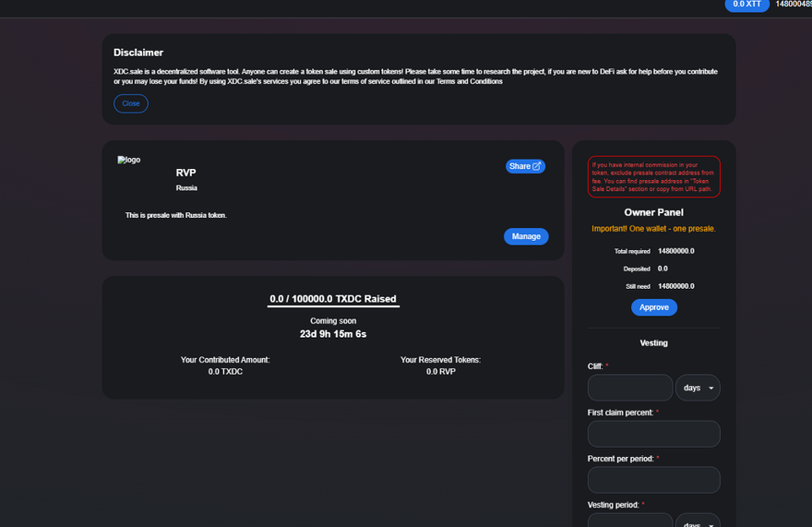
Task: Open the Cliff days unit dropdown
Action: 698,388
